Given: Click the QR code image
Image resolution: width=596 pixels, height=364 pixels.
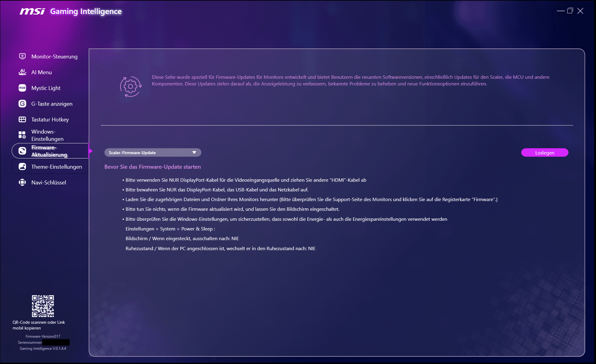Looking at the screenshot, I should click(x=43, y=306).
